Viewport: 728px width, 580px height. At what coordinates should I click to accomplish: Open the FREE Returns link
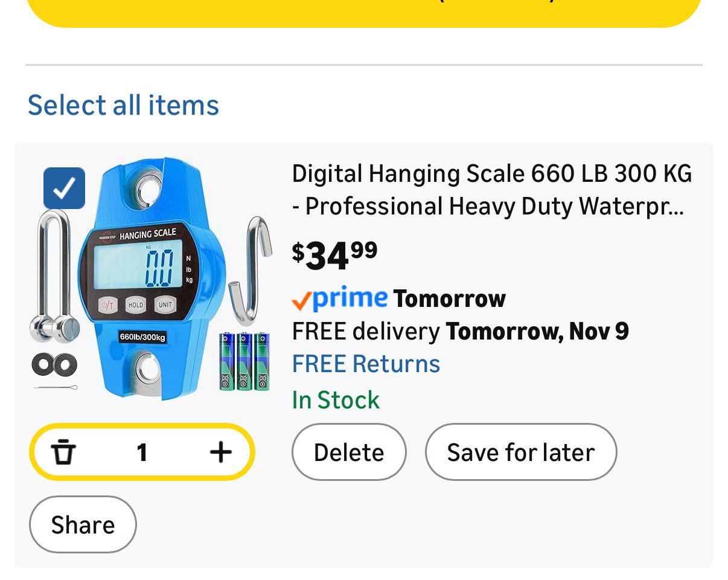[x=366, y=364]
